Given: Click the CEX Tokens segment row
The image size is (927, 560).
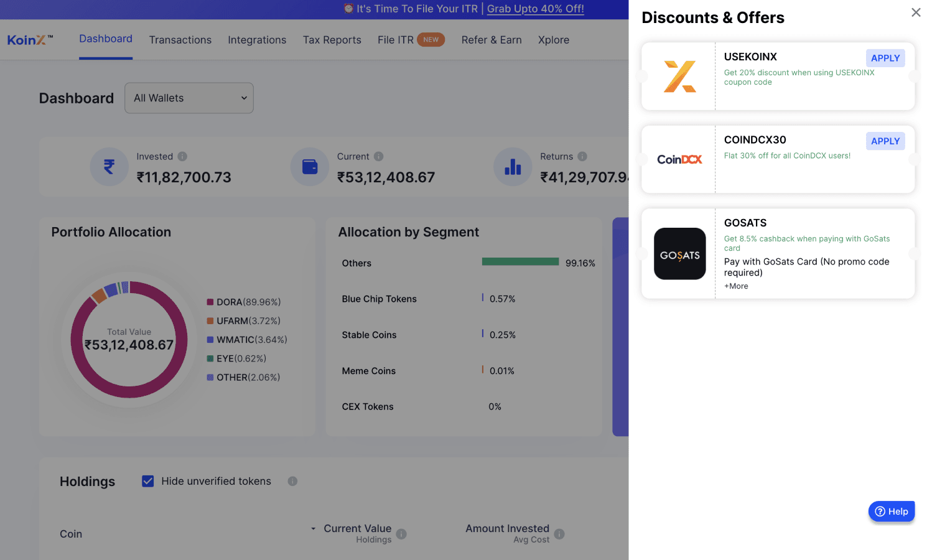Looking at the screenshot, I should 465,407.
